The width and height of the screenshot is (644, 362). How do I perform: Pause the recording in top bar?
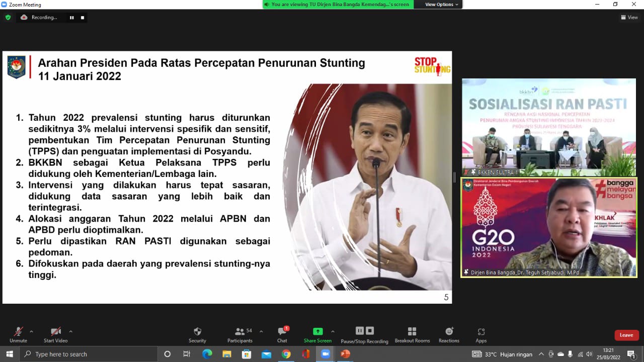(x=71, y=18)
